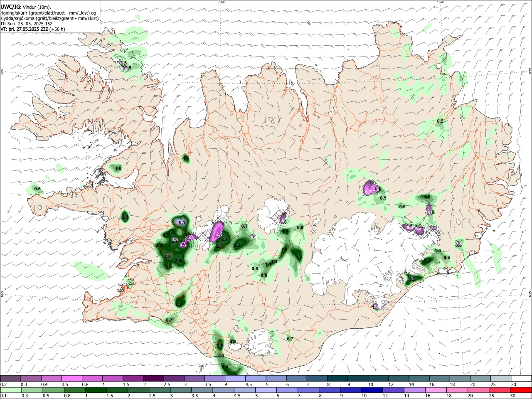The width and height of the screenshot is (532, 399).
Task: Click the violet 3 swatch in the top legend row
Action: (195, 378)
